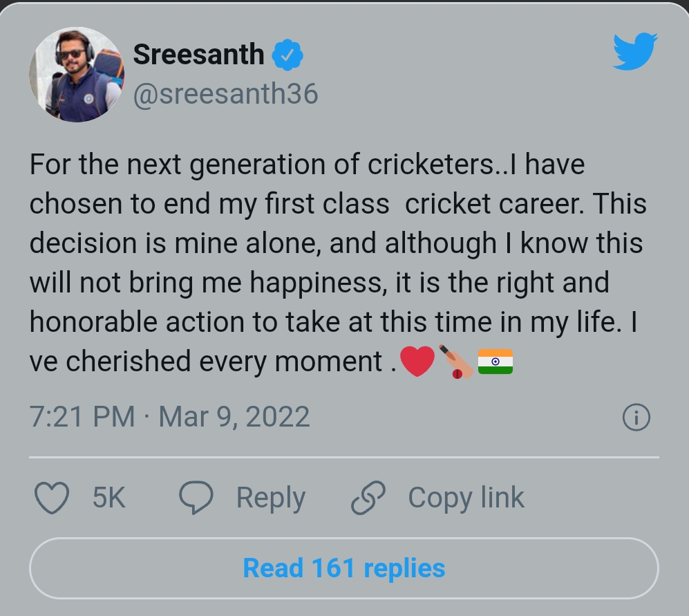Click the blue verified badge
This screenshot has width=689, height=616.
click(287, 55)
